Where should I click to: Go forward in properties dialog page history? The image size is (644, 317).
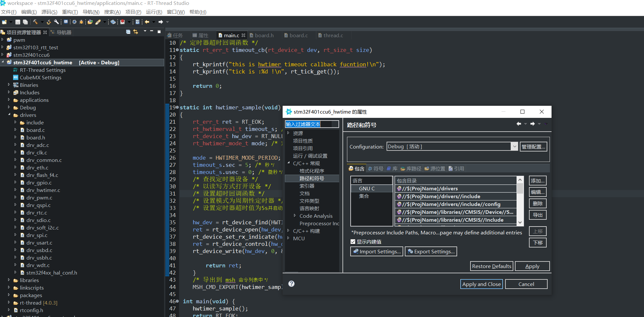[x=533, y=124]
